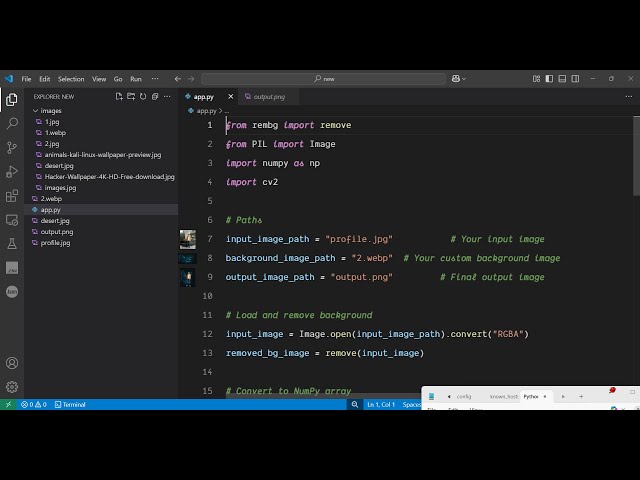Collapse all folders in Explorer
Screen dimensions: 640x480
[x=155, y=97]
